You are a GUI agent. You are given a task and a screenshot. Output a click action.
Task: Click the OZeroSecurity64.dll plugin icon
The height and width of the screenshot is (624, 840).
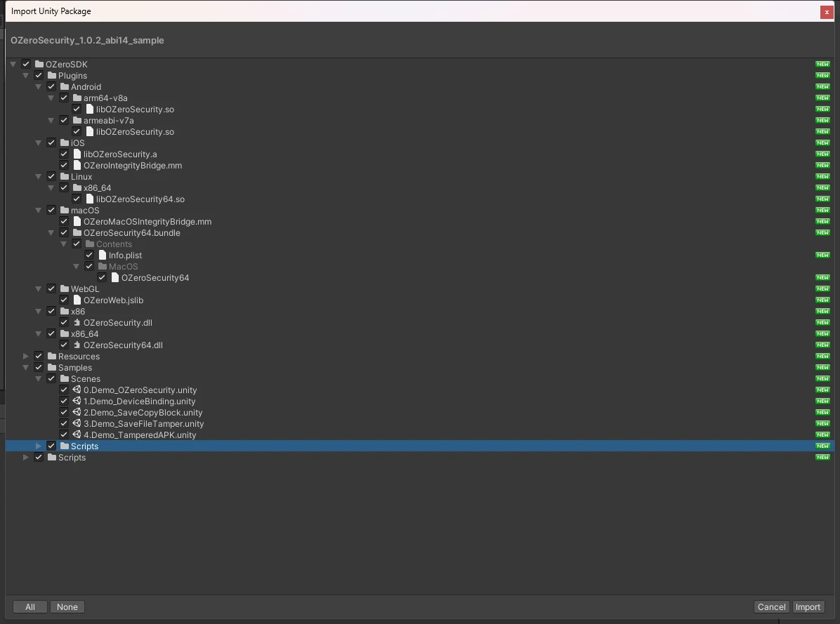coord(77,345)
